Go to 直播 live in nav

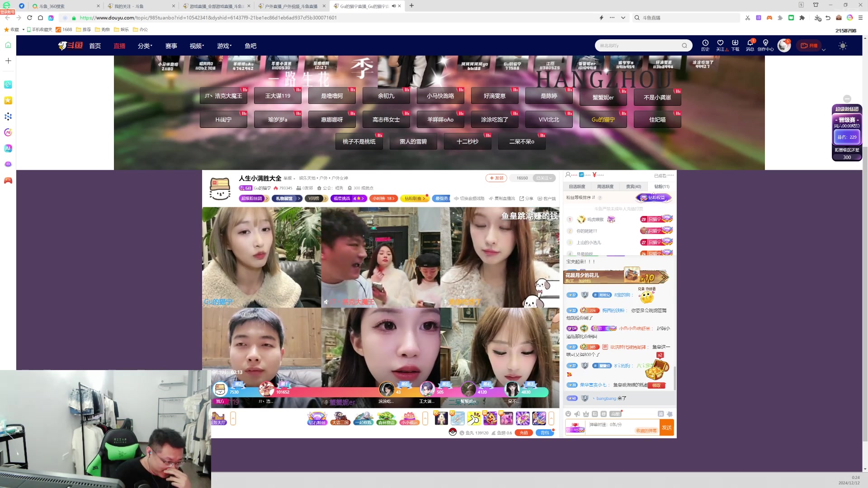pos(119,46)
